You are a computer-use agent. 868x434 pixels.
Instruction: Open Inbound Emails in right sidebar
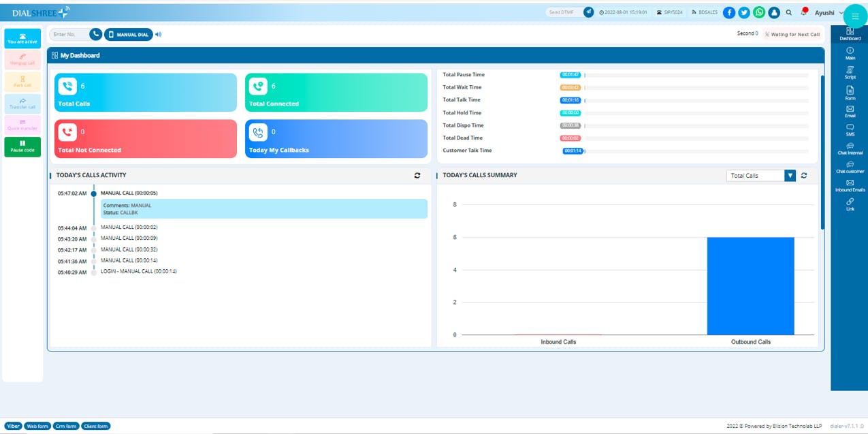click(x=850, y=185)
